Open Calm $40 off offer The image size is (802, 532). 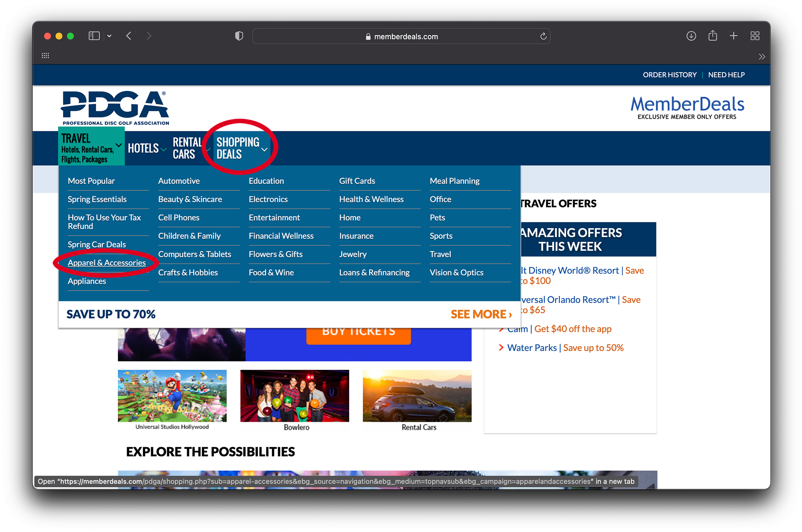(560, 329)
